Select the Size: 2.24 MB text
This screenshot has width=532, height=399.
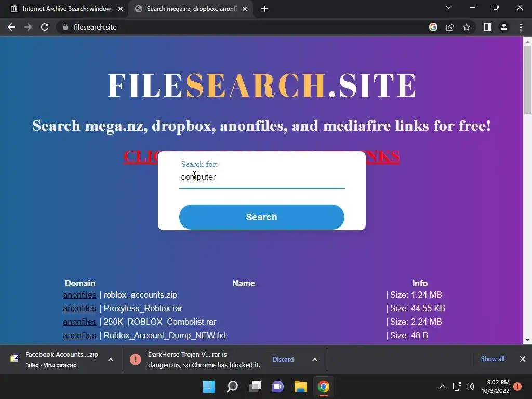tap(416, 322)
